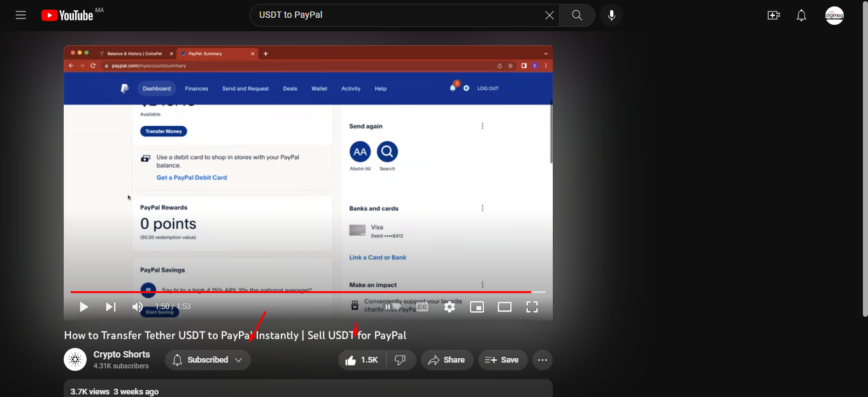
Task: Switch to miniplayer mode
Action: click(x=477, y=307)
